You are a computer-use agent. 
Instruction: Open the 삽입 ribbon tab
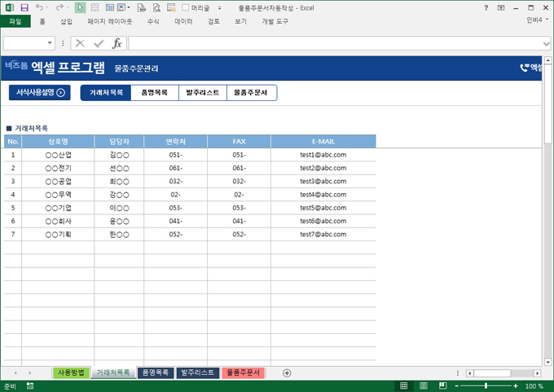[67, 21]
